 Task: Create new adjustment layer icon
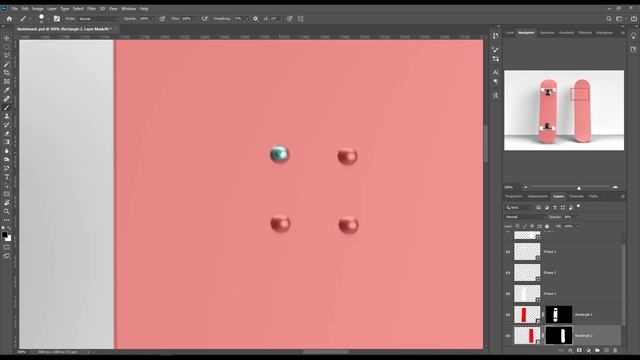pos(588,350)
